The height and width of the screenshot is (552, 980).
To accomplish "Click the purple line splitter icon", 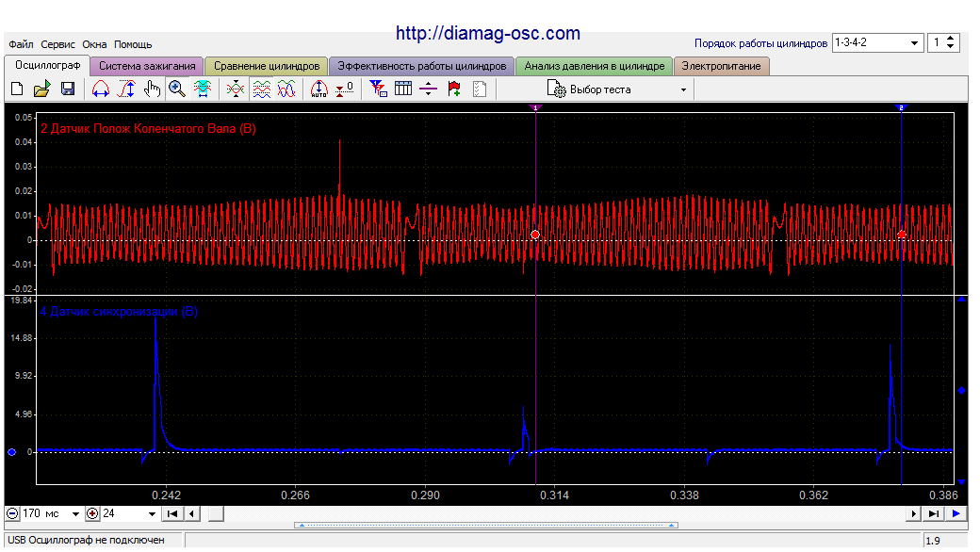I will pyautogui.click(x=428, y=89).
